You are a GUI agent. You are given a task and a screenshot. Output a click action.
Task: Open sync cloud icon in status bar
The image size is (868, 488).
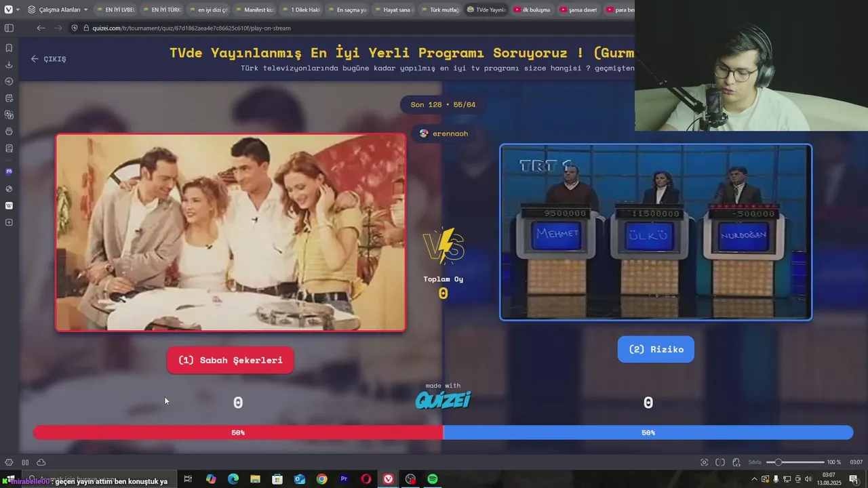(41, 462)
